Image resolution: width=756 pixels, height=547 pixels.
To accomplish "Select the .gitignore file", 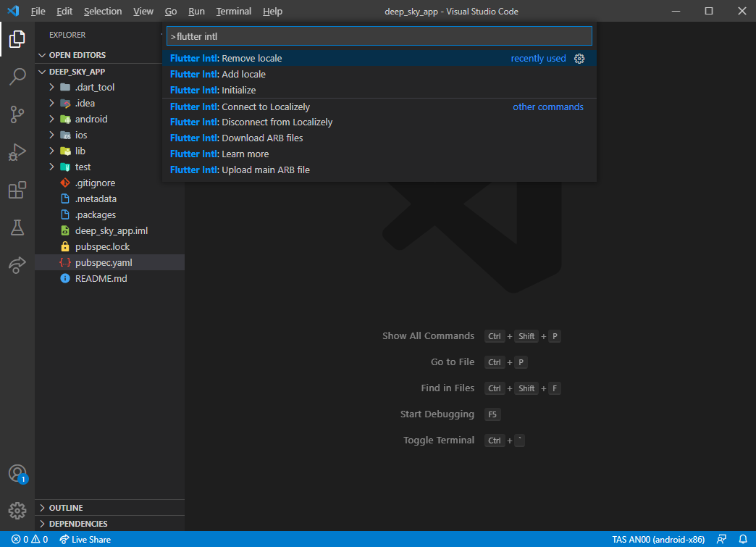I will coord(110,183).
